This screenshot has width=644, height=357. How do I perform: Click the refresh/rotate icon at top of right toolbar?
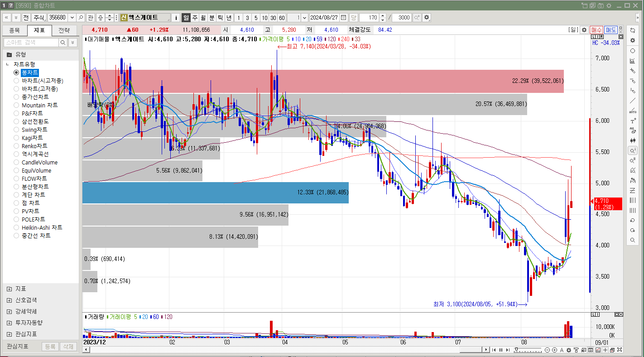[633, 30]
